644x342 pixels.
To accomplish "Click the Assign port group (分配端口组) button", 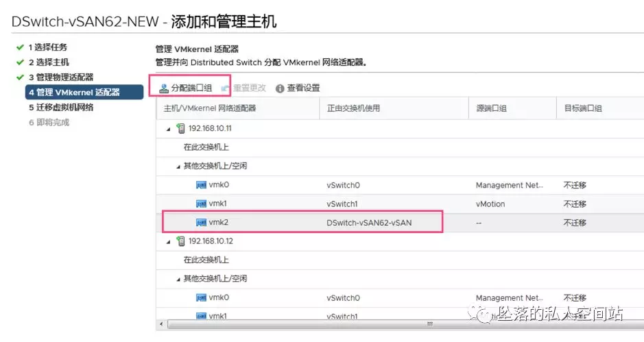I will click(186, 88).
